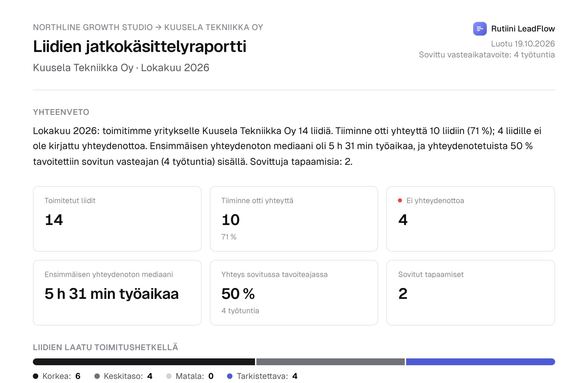This screenshot has height=383, width=588.
Task: Click the Korkea: 6 legend label
Action: [62, 376]
